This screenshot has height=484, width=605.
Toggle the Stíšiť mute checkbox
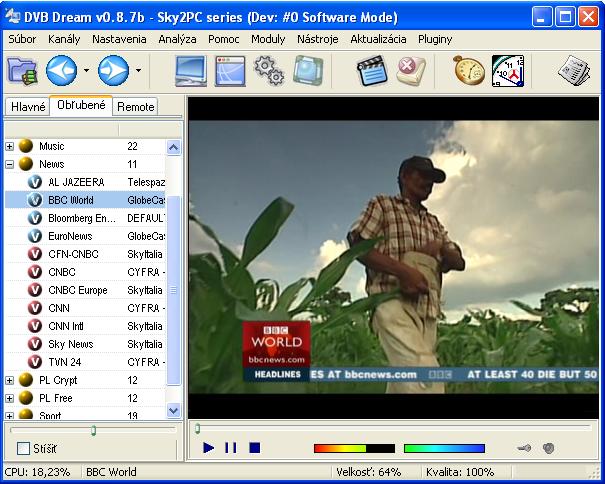coord(23,448)
